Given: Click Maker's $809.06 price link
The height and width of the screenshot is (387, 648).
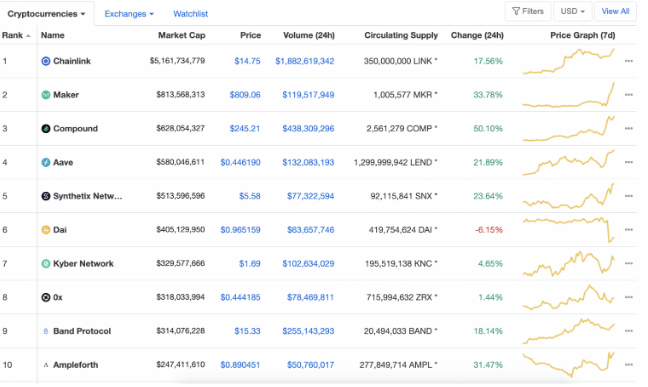Looking at the screenshot, I should pos(245,95).
